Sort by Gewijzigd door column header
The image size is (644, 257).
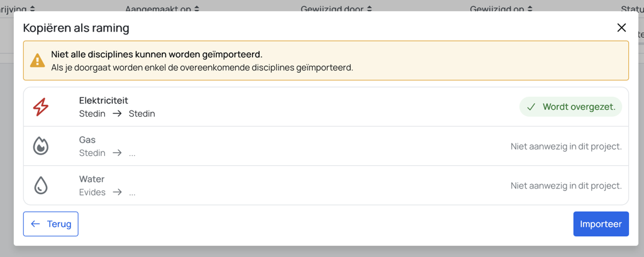[336, 9]
